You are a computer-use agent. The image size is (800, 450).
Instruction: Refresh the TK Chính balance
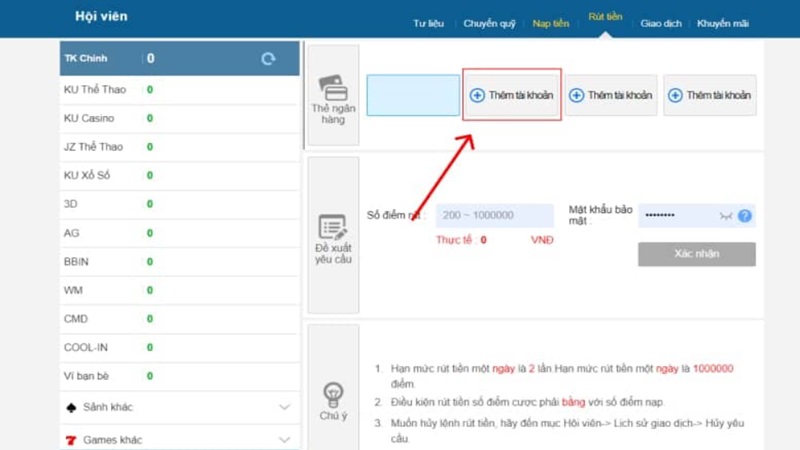click(268, 59)
